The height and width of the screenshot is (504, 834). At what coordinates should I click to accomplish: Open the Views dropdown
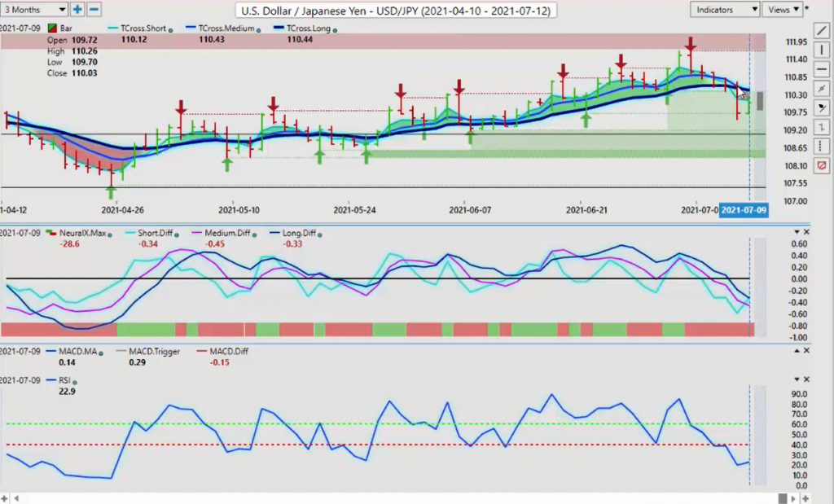[783, 10]
